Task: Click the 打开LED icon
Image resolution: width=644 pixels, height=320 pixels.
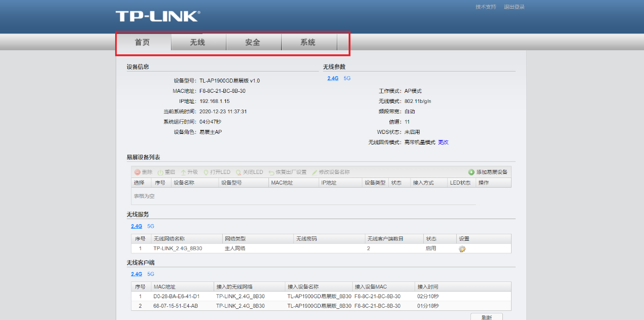Action: (x=206, y=172)
